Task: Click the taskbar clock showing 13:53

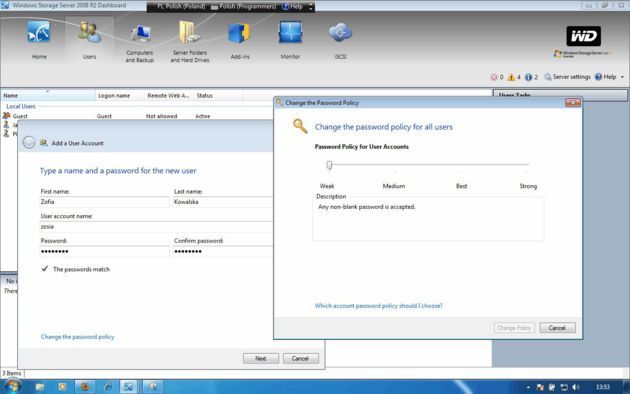Action: tap(603, 387)
